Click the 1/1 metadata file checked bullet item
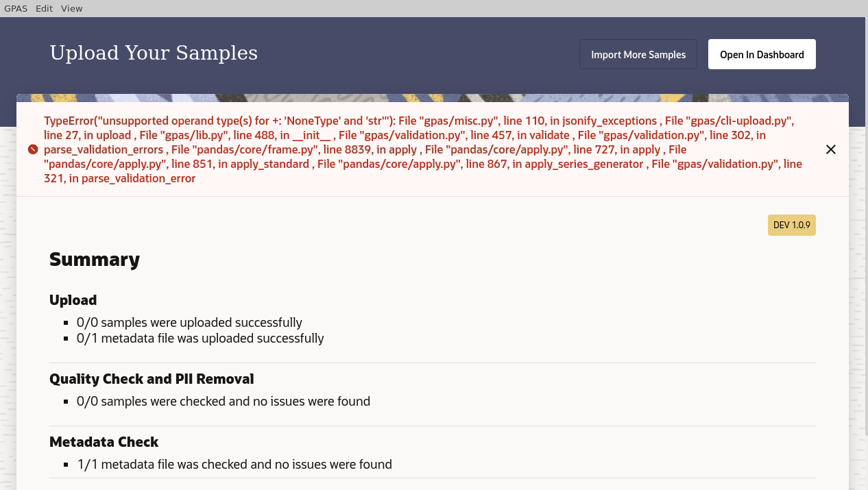This screenshot has height=490, width=868. point(234,464)
